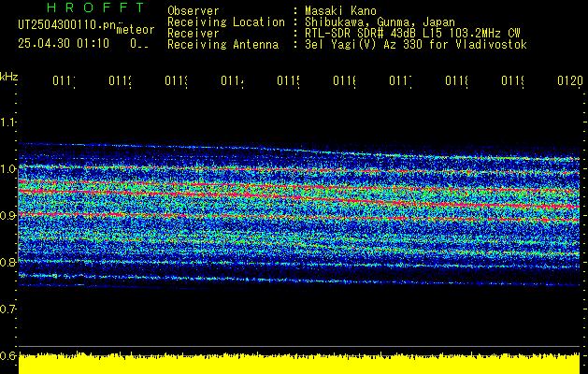Click the 'meteor' label
Screen dimensions: 588x374
(135, 30)
